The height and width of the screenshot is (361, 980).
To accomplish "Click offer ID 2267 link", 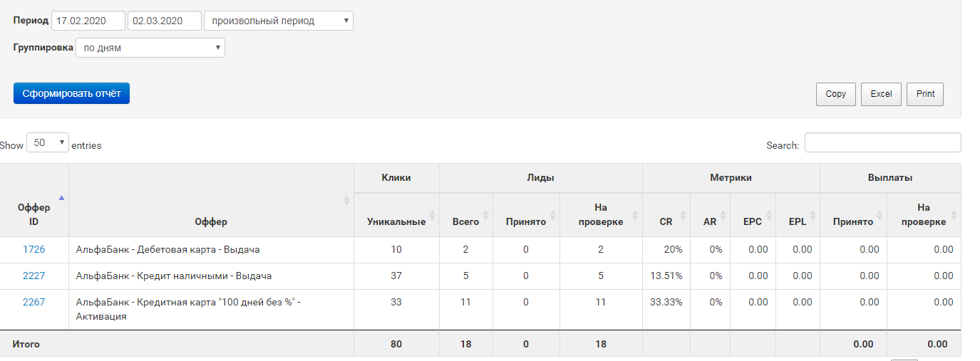I will pyautogui.click(x=34, y=302).
